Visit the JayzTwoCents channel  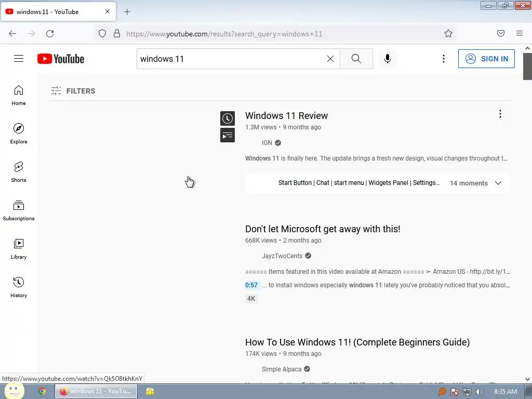[282, 256]
